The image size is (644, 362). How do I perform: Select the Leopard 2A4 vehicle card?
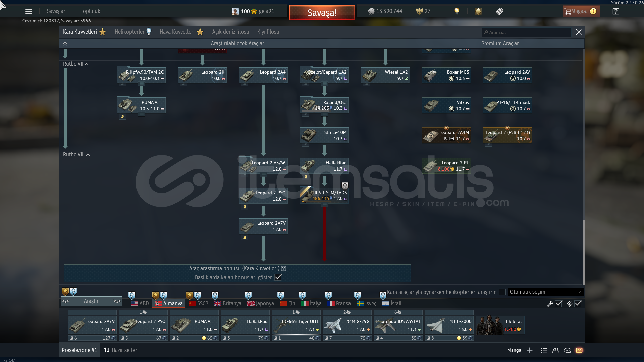(x=263, y=75)
